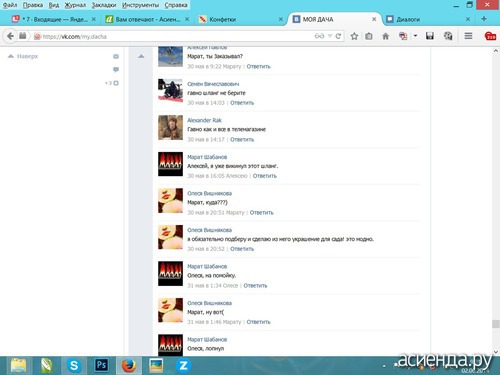Open the hamburger menu in Firefox toolbar
This screenshot has height=375, width=500.
point(468,36)
